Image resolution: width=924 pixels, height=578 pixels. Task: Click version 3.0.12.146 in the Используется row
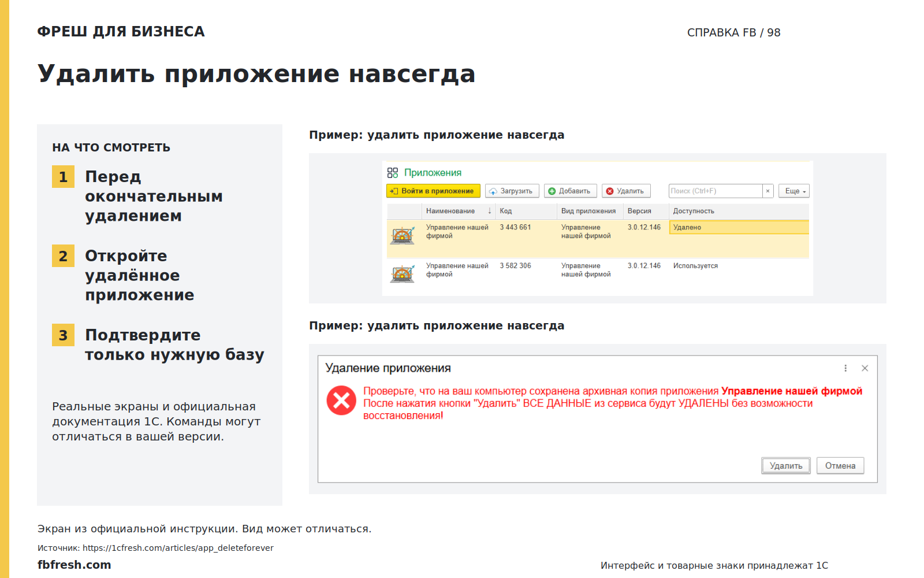[x=644, y=266]
